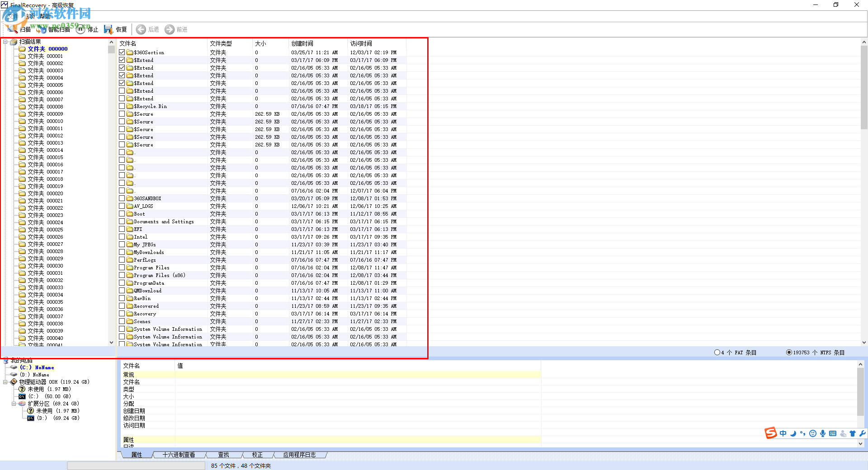Click the 后退 back arrow icon
868x470 pixels.
[x=141, y=29]
